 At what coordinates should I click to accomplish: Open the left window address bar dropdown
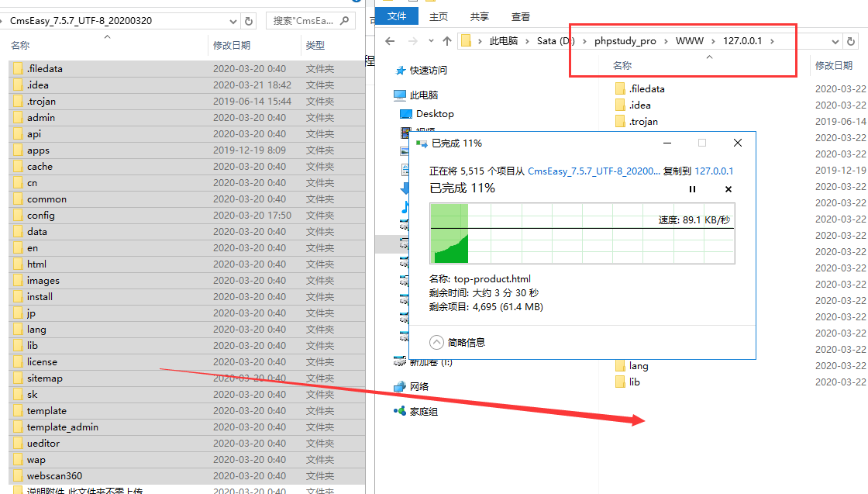(232, 22)
